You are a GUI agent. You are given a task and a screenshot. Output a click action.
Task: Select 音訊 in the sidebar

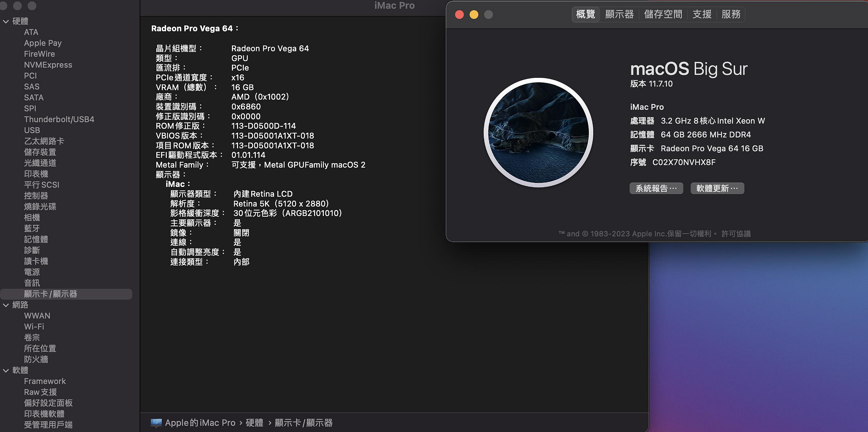(32, 283)
